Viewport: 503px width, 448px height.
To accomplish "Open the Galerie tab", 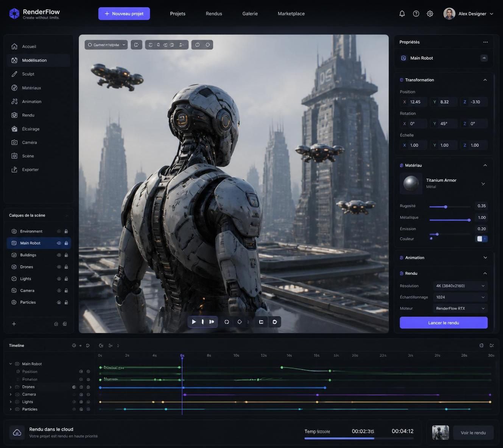I will [x=250, y=14].
